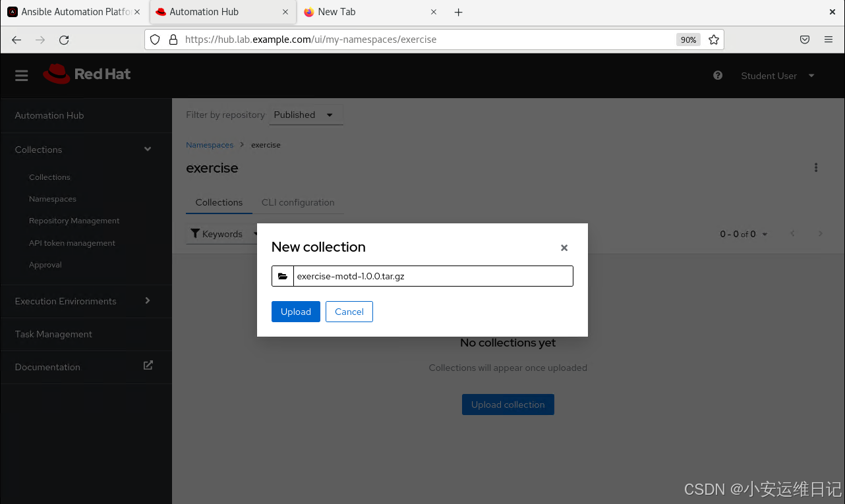Follow the Namespaces breadcrumb link
The image size is (845, 504).
(210, 145)
